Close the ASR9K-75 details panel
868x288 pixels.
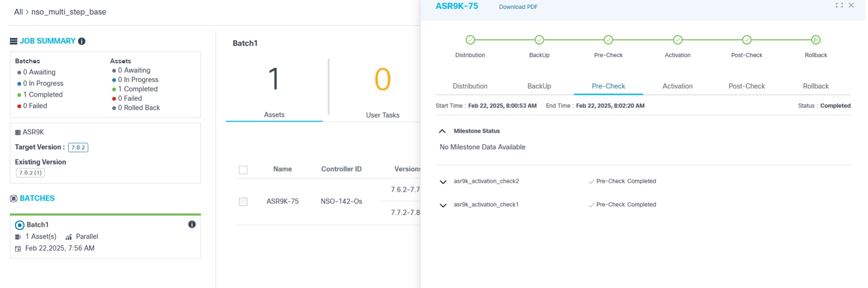pos(851,5)
